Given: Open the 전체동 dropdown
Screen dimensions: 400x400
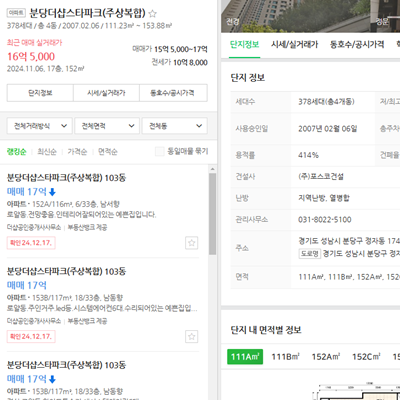Looking at the screenshot, I should pyautogui.click(x=175, y=126).
